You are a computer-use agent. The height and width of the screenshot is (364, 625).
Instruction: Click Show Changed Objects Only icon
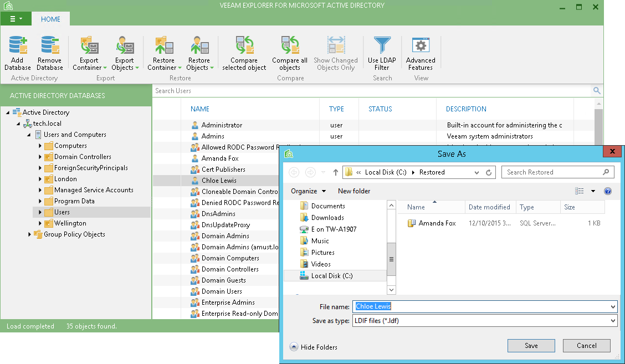coord(336,45)
